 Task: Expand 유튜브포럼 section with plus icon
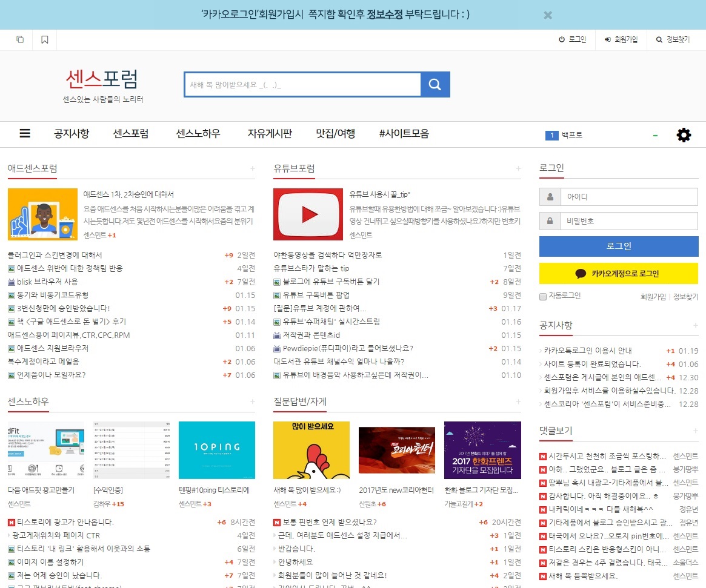click(518, 168)
